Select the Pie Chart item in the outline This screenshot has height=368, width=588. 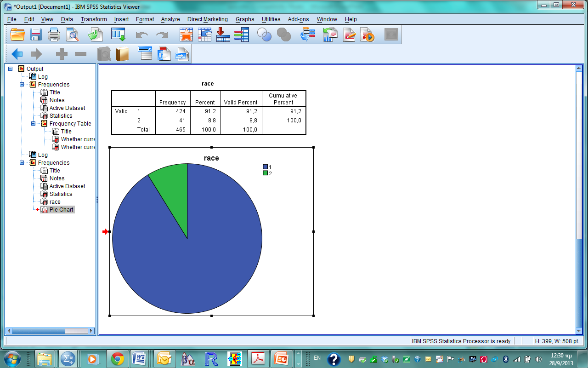62,210
